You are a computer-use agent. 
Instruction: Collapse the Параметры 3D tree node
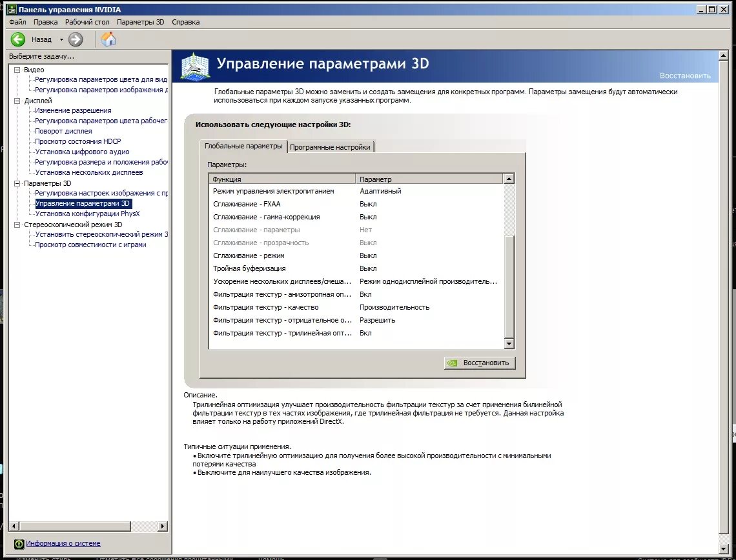(x=17, y=183)
